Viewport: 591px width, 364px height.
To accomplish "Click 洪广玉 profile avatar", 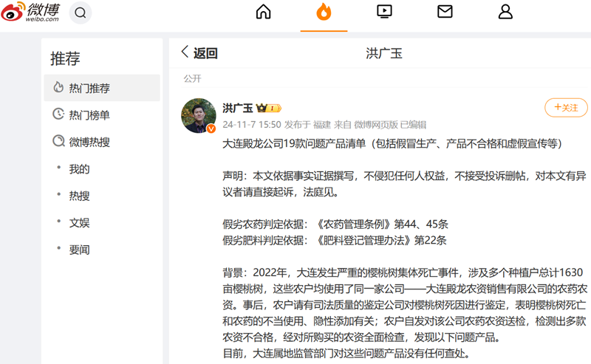I will tap(198, 115).
